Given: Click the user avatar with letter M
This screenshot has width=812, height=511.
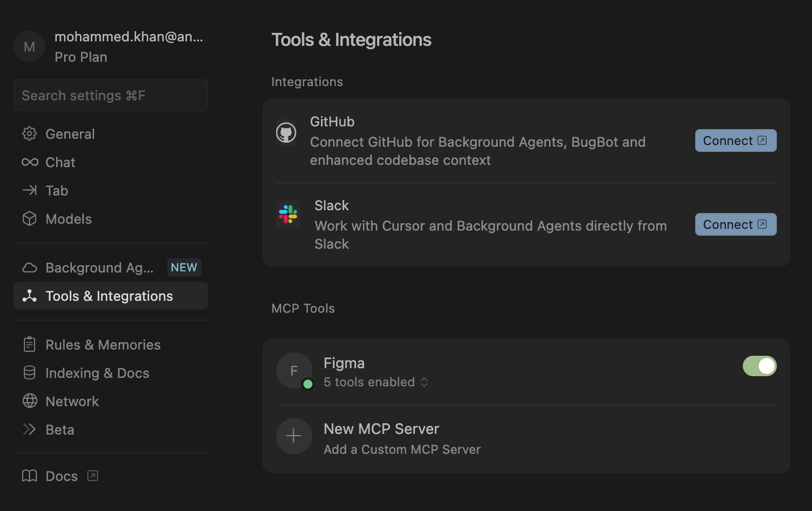Looking at the screenshot, I should pos(29,46).
